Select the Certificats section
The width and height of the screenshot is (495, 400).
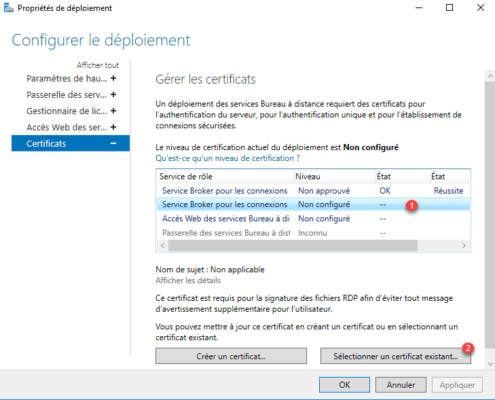pyautogui.click(x=71, y=143)
